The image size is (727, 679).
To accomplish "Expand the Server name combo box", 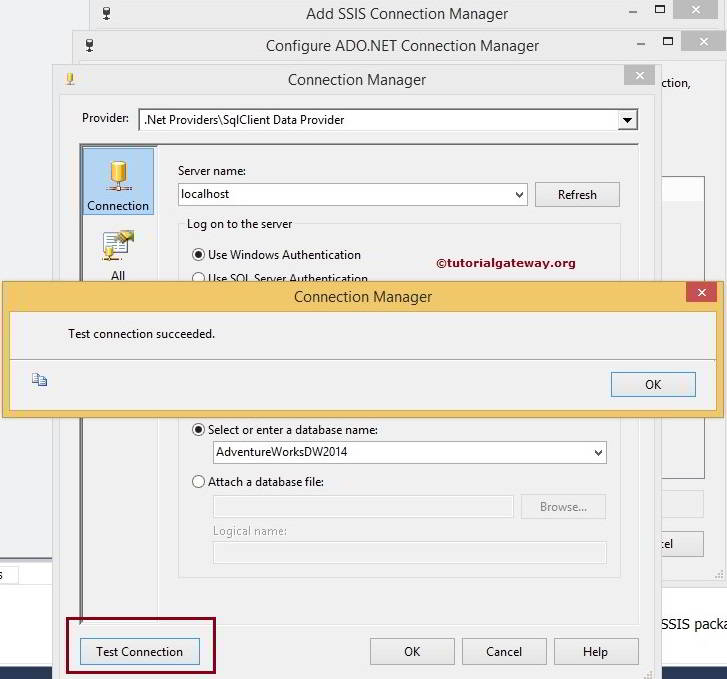I will pyautogui.click(x=519, y=195).
